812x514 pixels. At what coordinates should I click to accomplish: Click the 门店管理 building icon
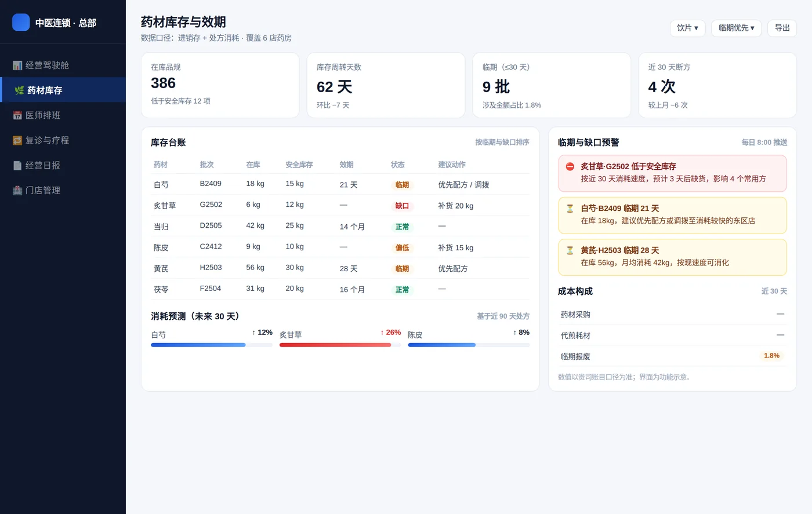point(17,190)
